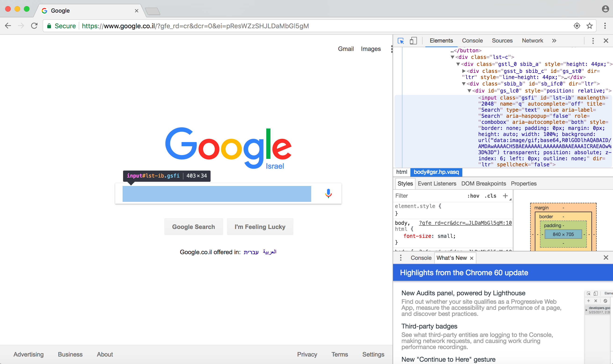Click the voice search microphone icon
This screenshot has width=613, height=364.
click(x=328, y=194)
